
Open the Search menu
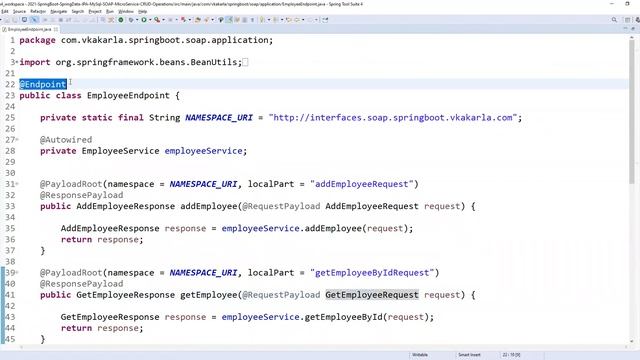pyautogui.click(x=78, y=11)
